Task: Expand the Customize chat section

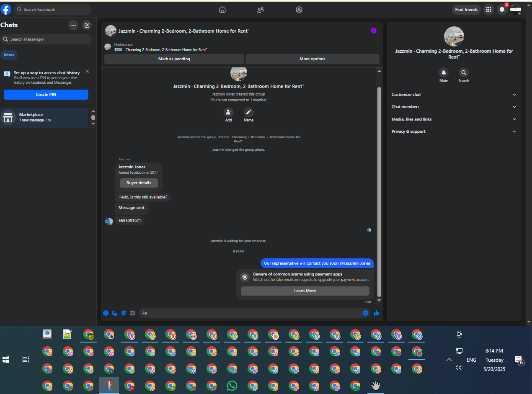Action: click(x=454, y=95)
